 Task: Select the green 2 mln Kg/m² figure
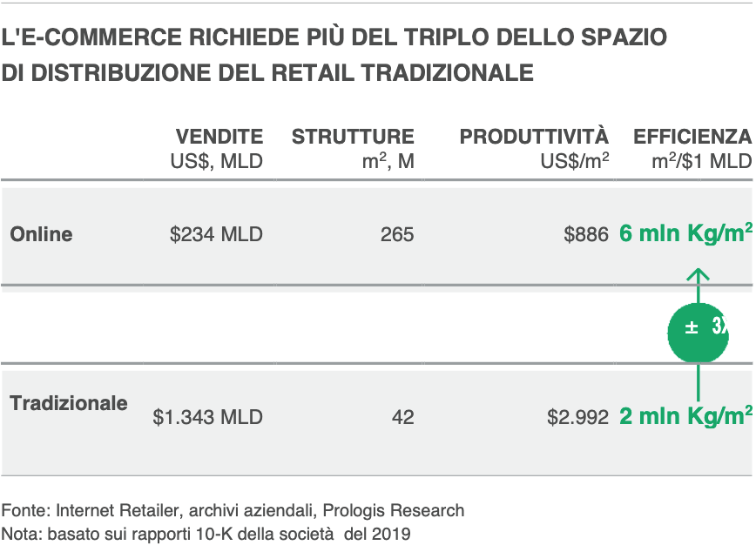point(685,416)
